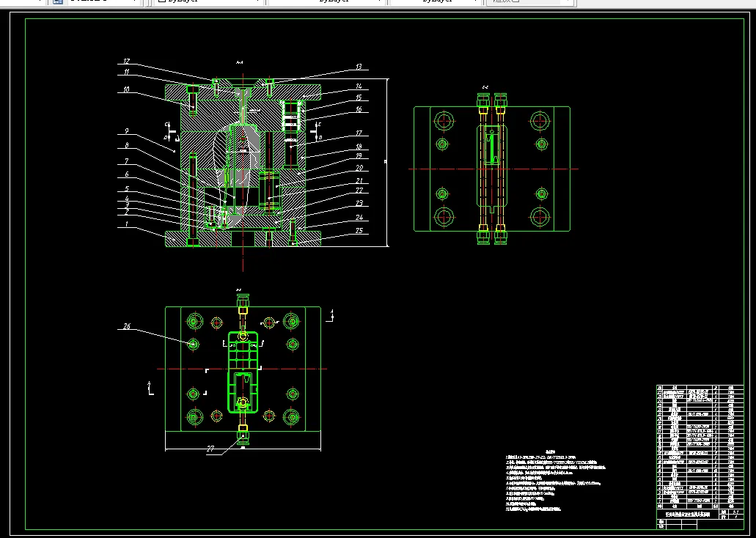Image resolution: width=756 pixels, height=538 pixels.
Task: Select part balloon number 26
Action: (x=127, y=327)
